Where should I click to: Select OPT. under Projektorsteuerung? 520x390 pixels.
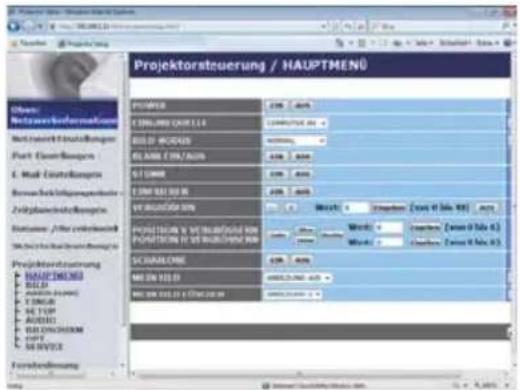35,338
